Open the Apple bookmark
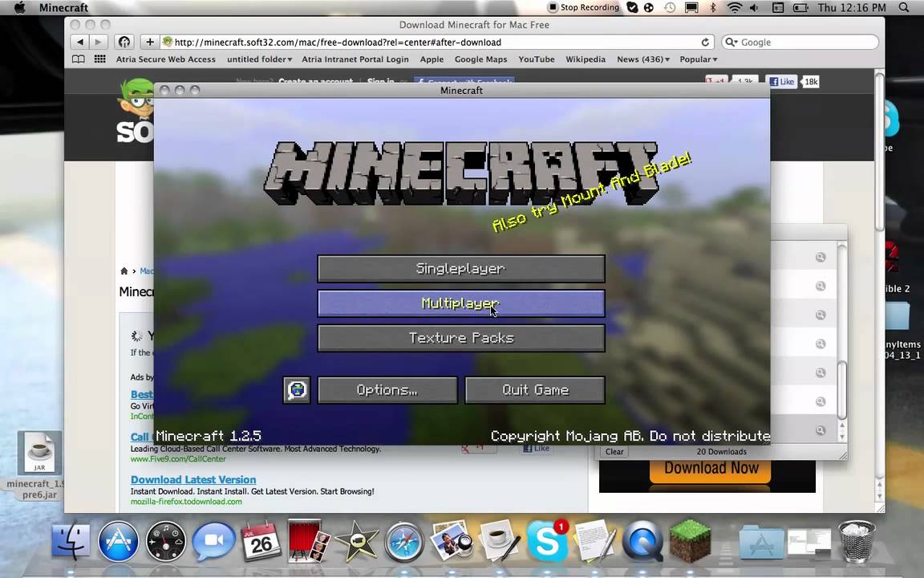The image size is (924, 578). click(432, 59)
